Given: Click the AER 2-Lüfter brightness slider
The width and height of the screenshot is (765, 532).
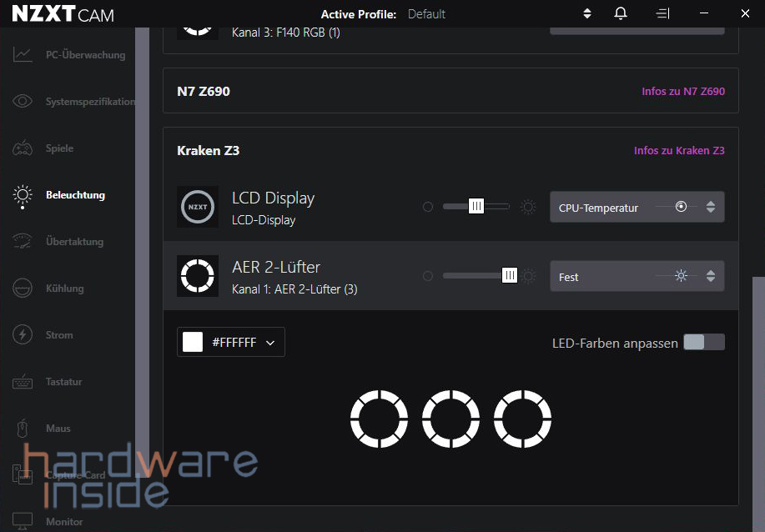Looking at the screenshot, I should click(480, 275).
